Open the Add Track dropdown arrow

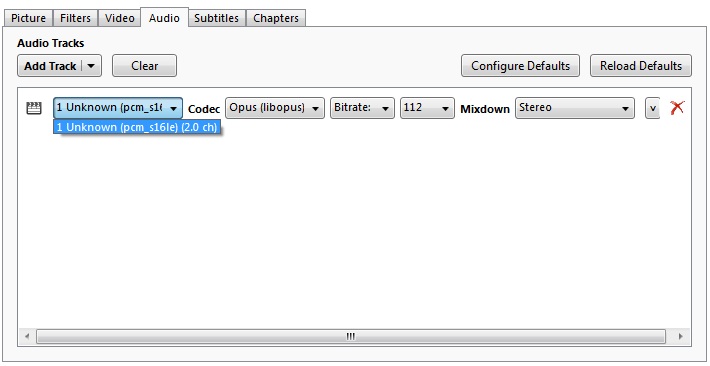point(91,66)
